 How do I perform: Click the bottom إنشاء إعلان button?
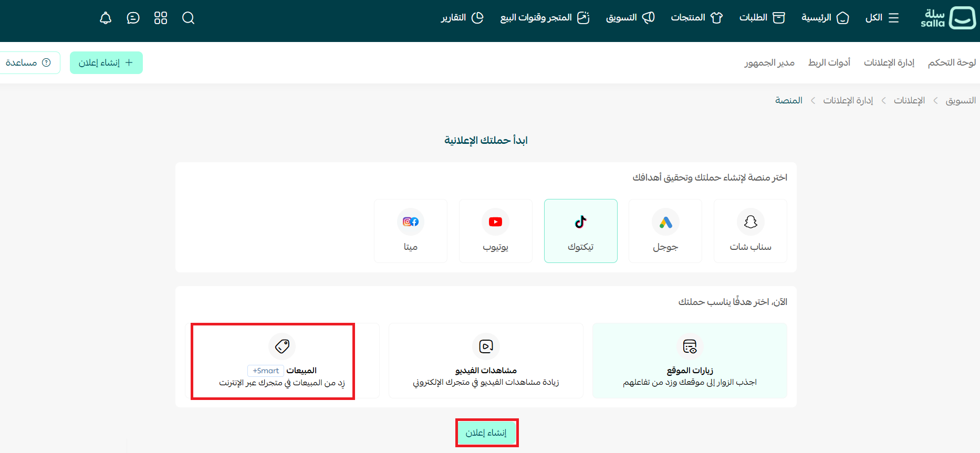coord(486,433)
